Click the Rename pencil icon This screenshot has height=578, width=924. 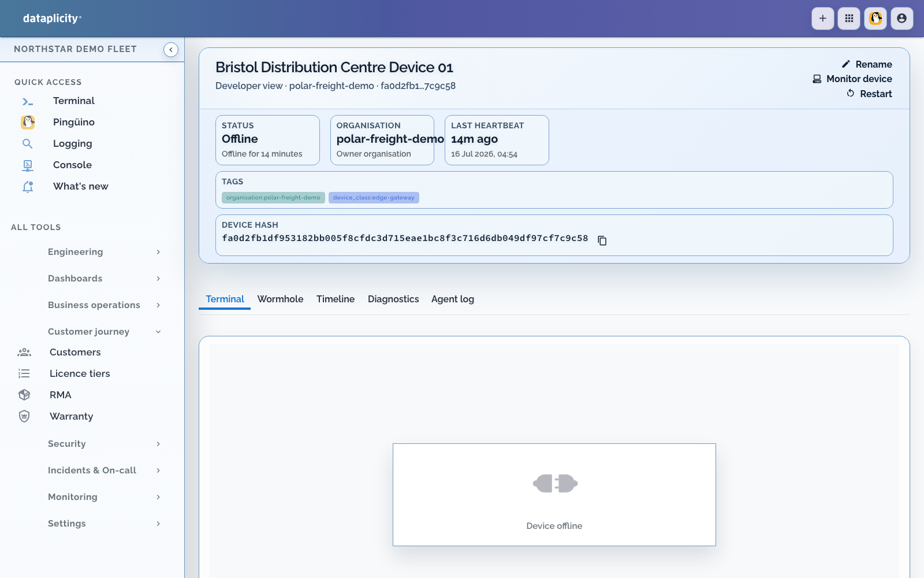(x=846, y=64)
